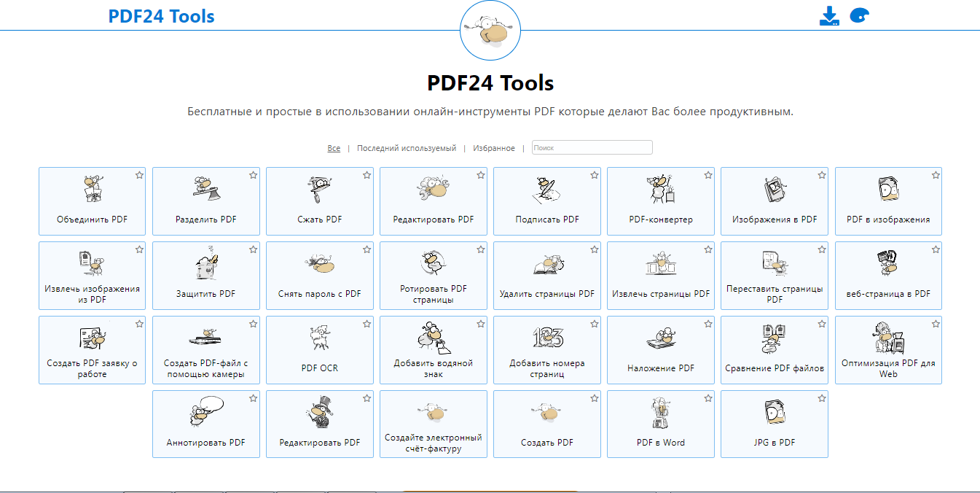Click the Удалить страницы PDF icon
The width and height of the screenshot is (980, 493).
pos(547,264)
